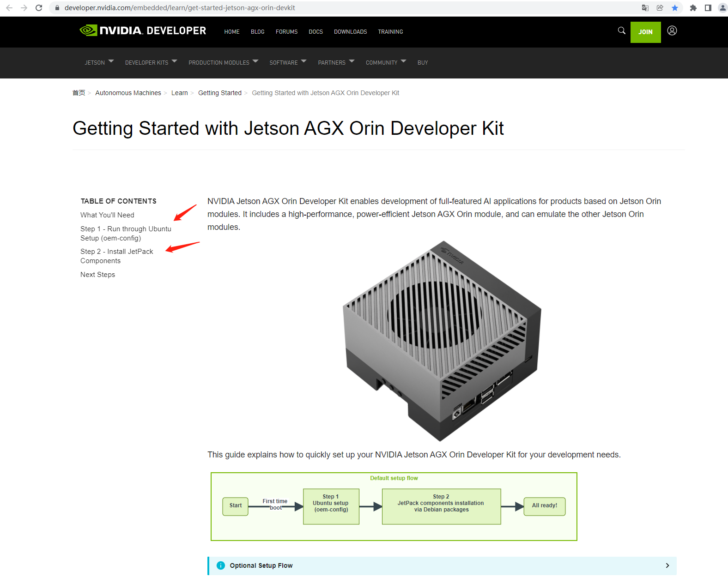Click the BUY navigation link

point(423,62)
